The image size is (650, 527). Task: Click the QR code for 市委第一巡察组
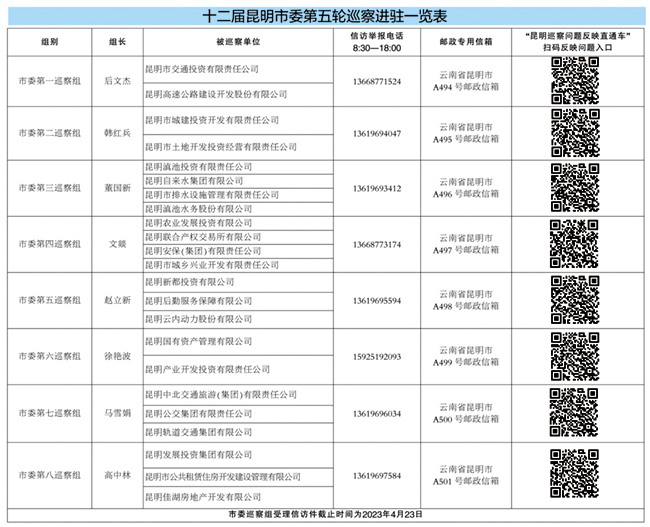tap(575, 81)
